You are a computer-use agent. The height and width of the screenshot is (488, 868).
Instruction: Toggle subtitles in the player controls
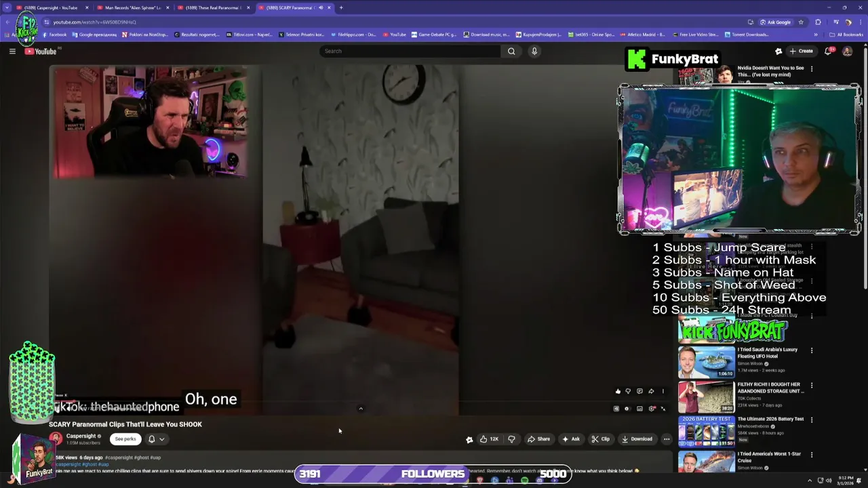[x=639, y=409]
